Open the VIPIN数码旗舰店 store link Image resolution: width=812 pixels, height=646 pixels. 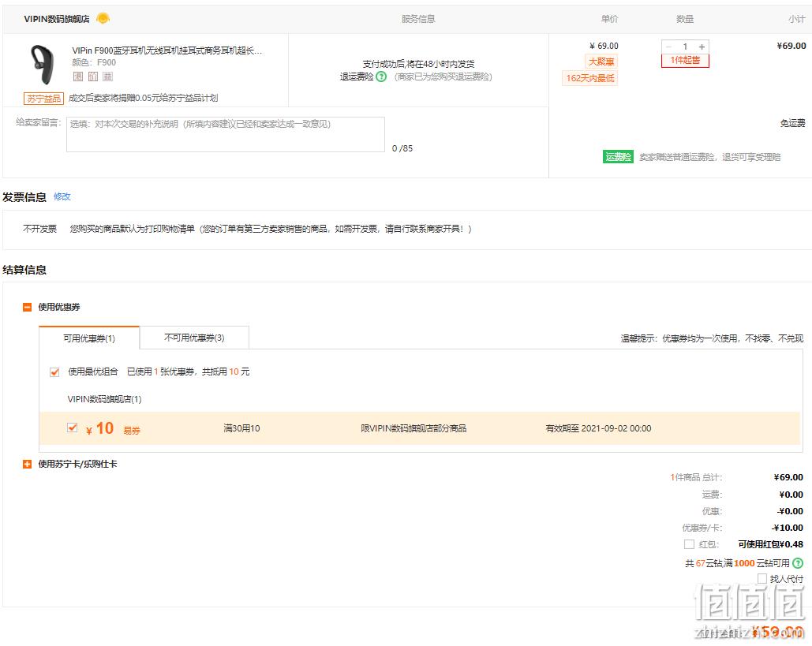(x=57, y=19)
